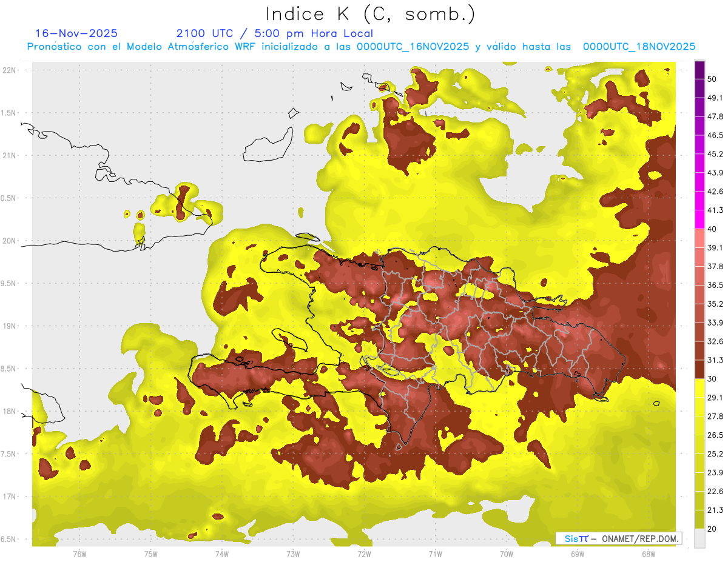Click the "71W" longitude label
Image resolution: width=728 pixels, height=562 pixels.
435,554
